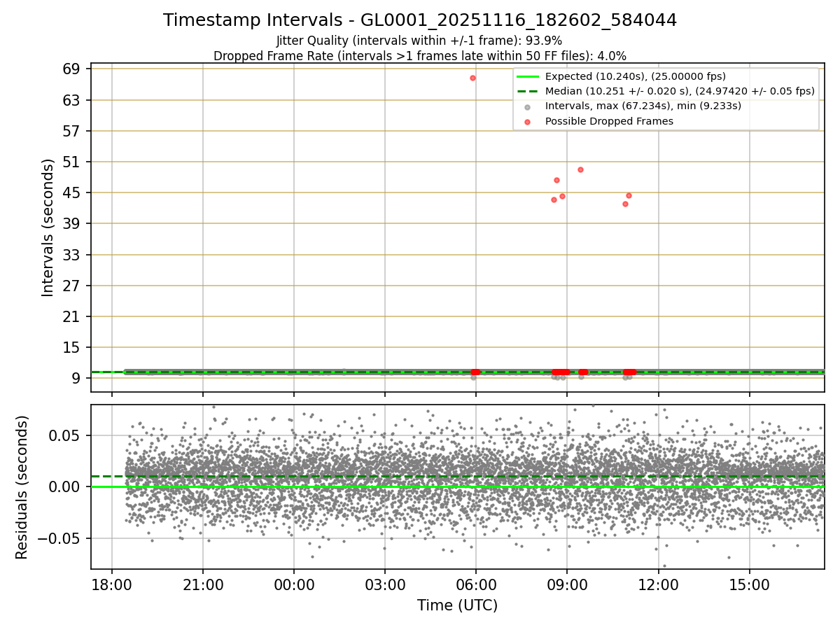Screen dimensions: 840x630
Task: Click the gray dot marker in legend
Action: (528, 106)
